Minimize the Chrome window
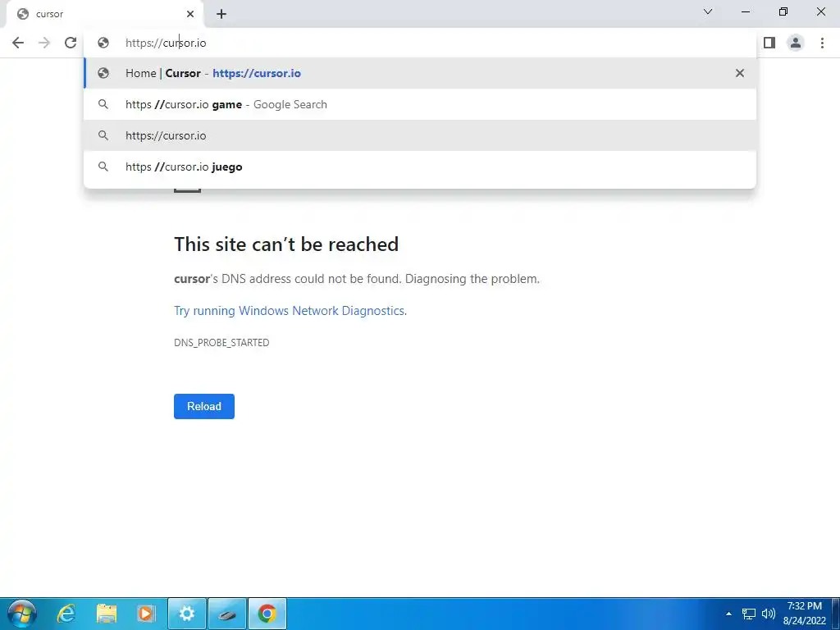The height and width of the screenshot is (630, 840). tap(745, 11)
